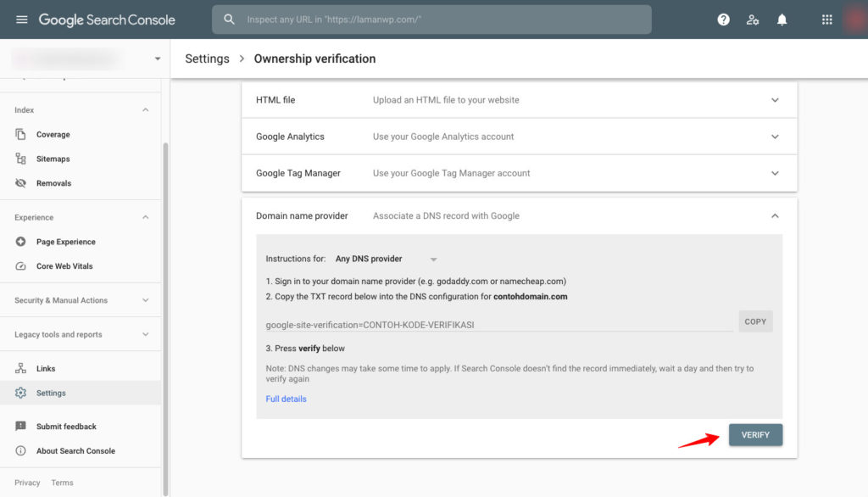Open users and permissions icon

tap(753, 20)
